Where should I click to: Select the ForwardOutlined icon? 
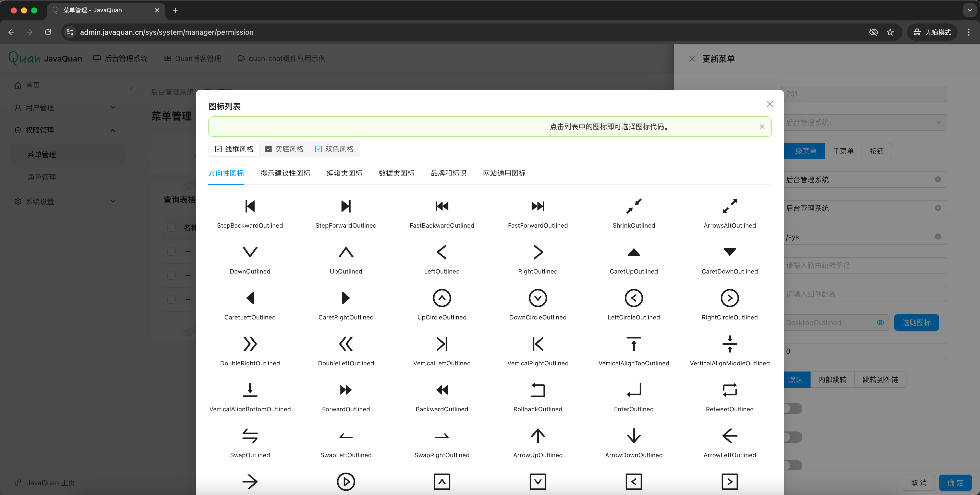pos(346,390)
